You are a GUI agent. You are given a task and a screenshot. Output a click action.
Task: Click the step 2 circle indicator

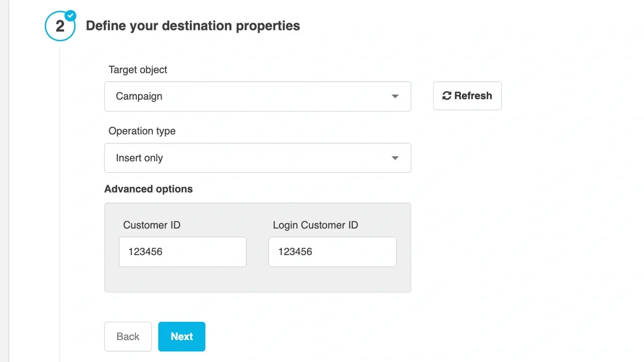[x=60, y=25]
